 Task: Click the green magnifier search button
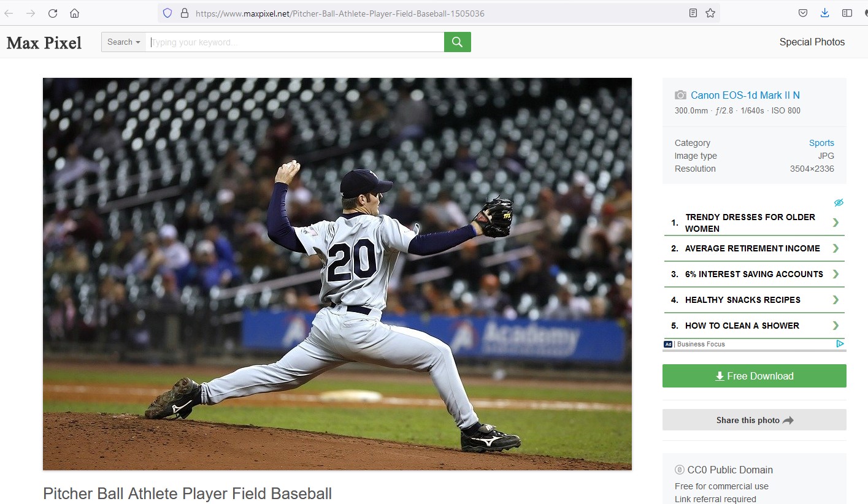(x=457, y=42)
